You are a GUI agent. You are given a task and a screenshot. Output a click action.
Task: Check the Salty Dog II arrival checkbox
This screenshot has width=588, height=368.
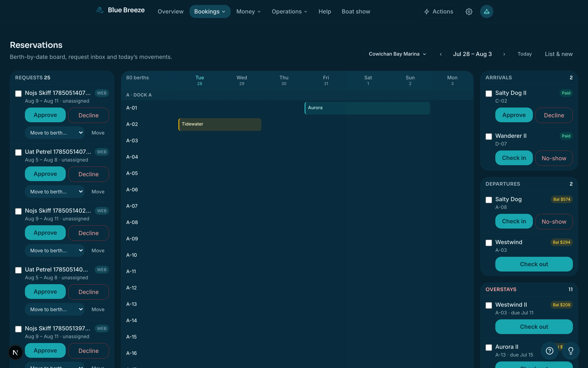tap(489, 93)
